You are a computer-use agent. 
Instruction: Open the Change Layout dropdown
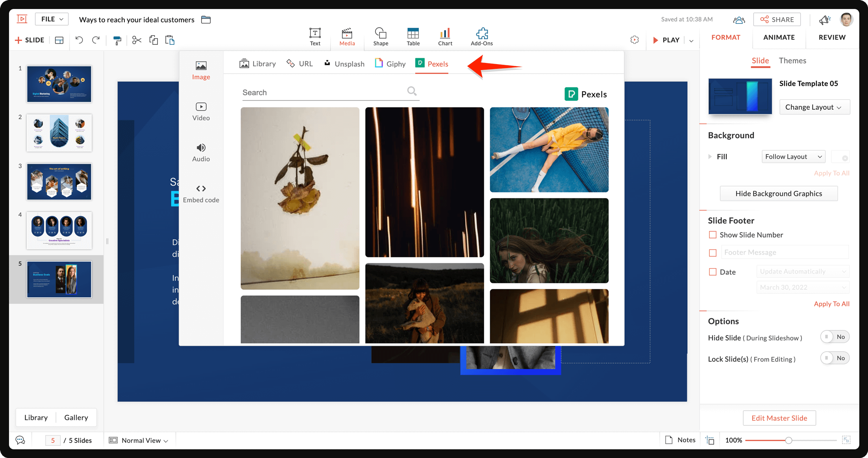[814, 107]
